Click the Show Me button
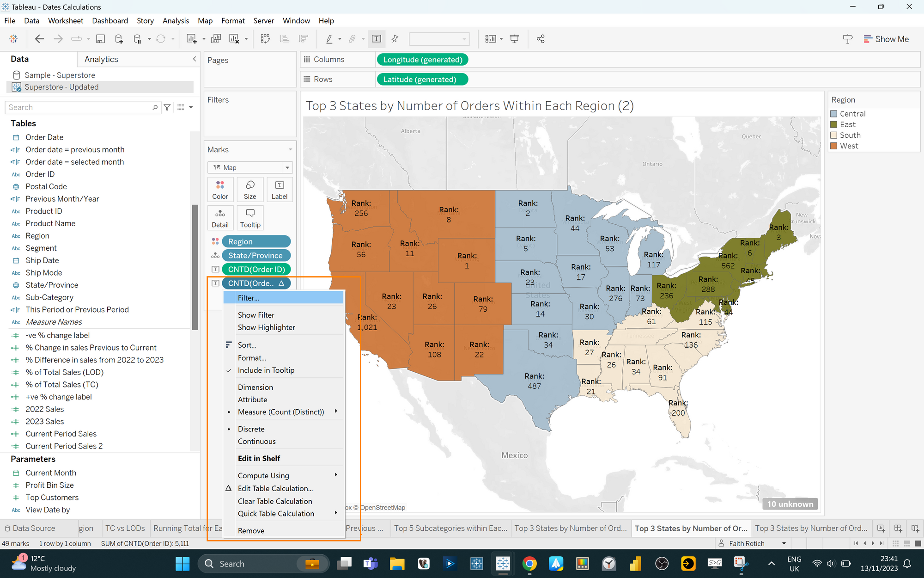The image size is (924, 578). [x=886, y=39]
